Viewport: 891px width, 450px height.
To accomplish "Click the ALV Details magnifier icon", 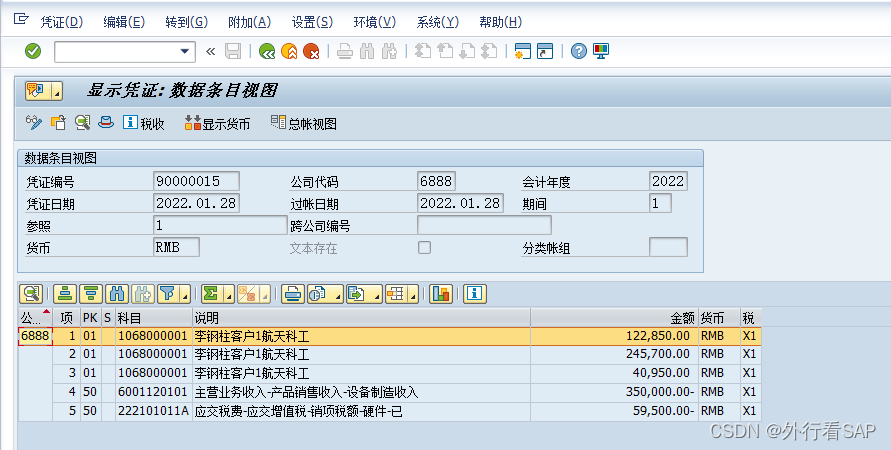I will 31,294.
